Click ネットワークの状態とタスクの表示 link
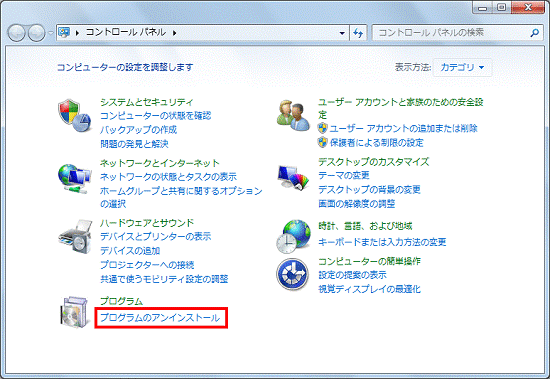The image size is (550, 379). tap(168, 177)
